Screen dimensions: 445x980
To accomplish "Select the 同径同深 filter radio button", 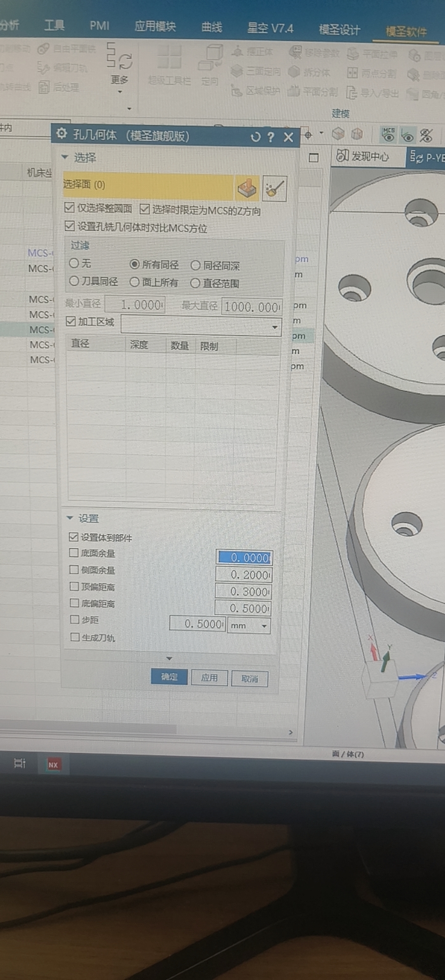I will coord(195,265).
